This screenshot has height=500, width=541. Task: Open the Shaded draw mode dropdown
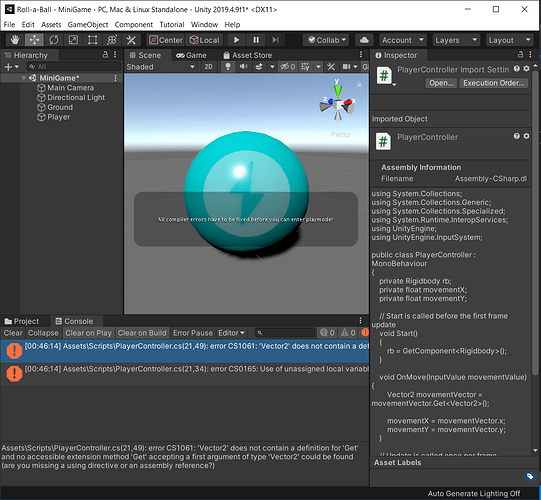[x=160, y=67]
